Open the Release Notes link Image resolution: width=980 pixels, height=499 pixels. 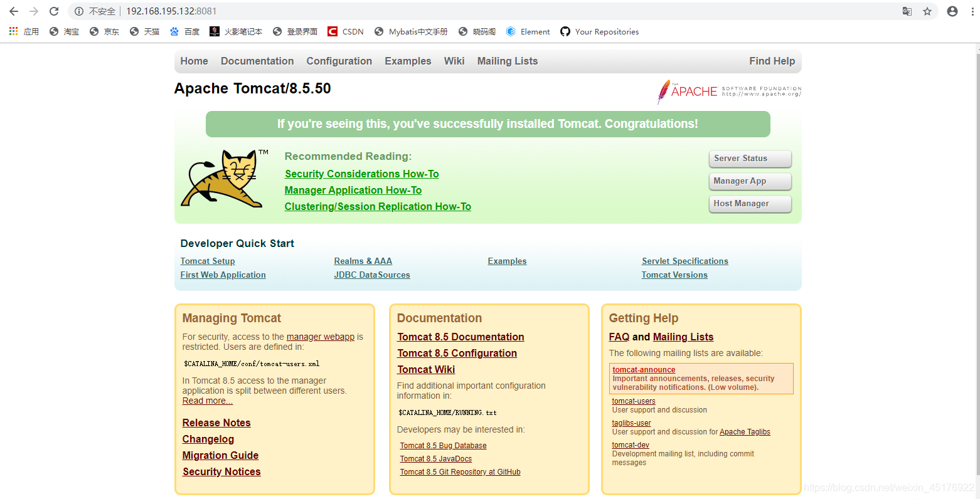[216, 423]
